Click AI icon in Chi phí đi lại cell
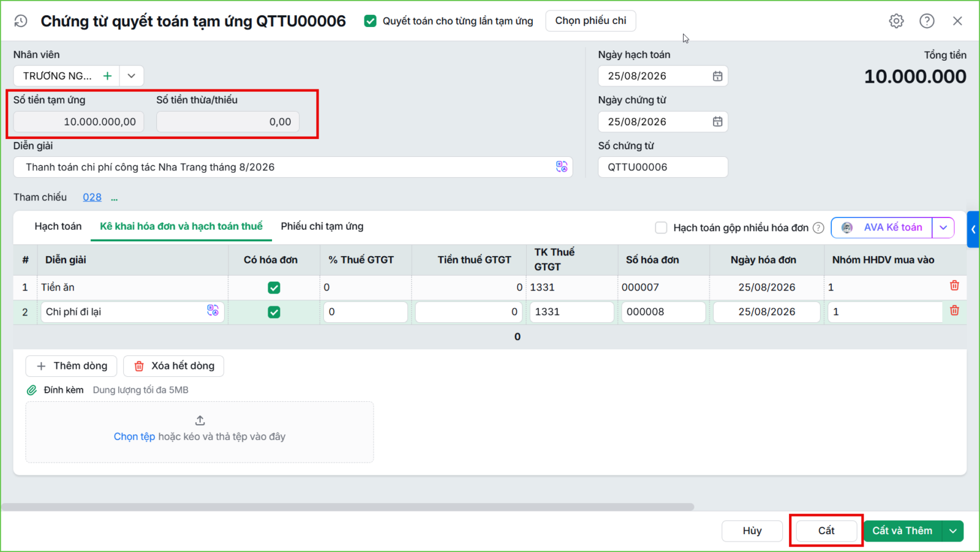Image resolution: width=980 pixels, height=552 pixels. coord(213,311)
